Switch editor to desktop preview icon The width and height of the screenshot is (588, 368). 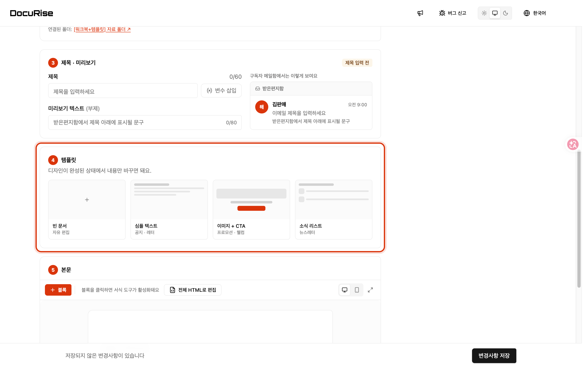pyautogui.click(x=345, y=290)
